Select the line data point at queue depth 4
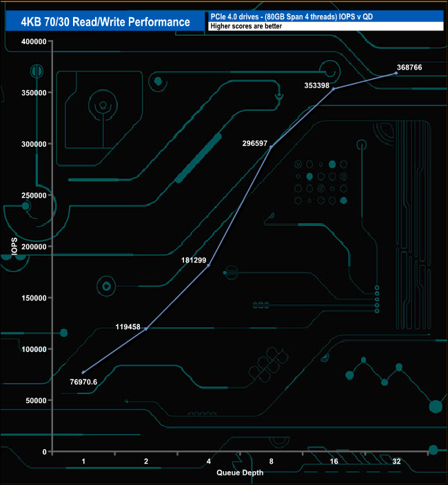 209,265
